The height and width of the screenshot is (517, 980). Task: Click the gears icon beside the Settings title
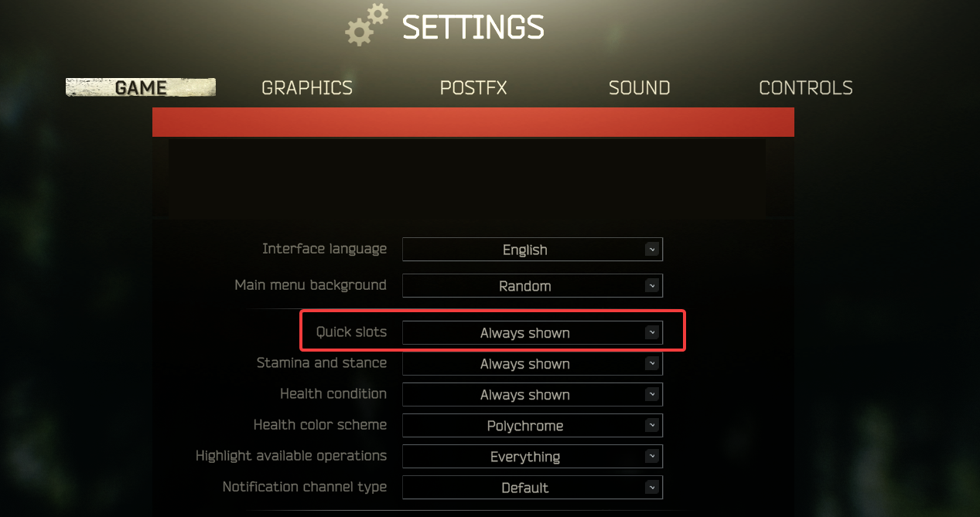click(x=367, y=24)
